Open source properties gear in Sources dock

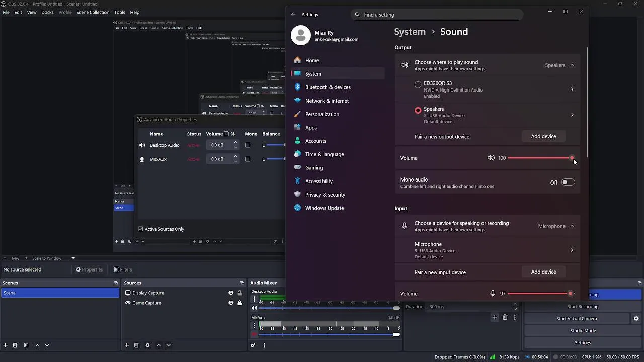pos(147,345)
